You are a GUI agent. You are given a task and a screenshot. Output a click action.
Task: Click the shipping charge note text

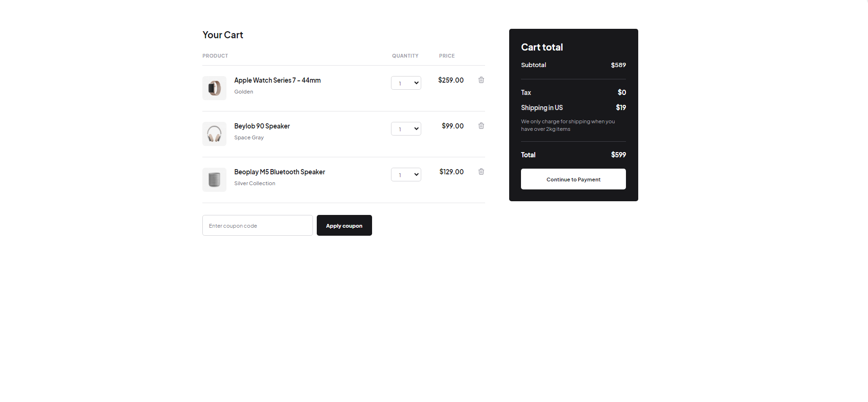[568, 125]
